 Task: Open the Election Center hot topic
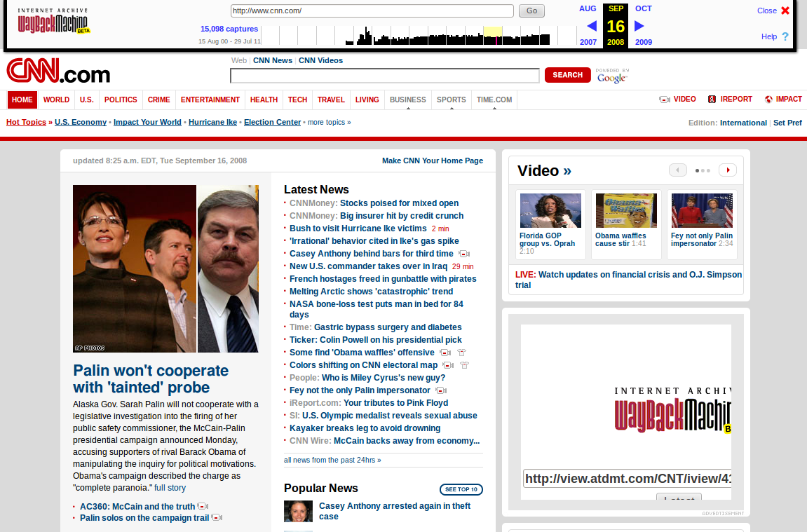click(272, 123)
